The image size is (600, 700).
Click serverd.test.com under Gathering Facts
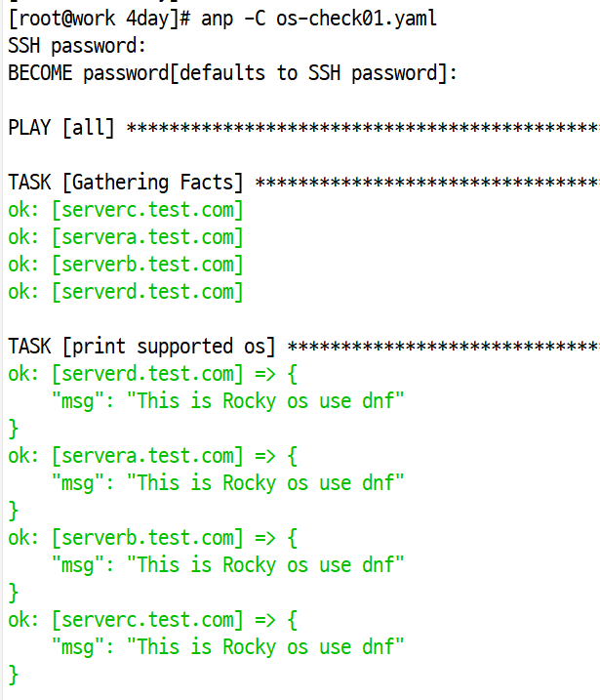point(147,292)
